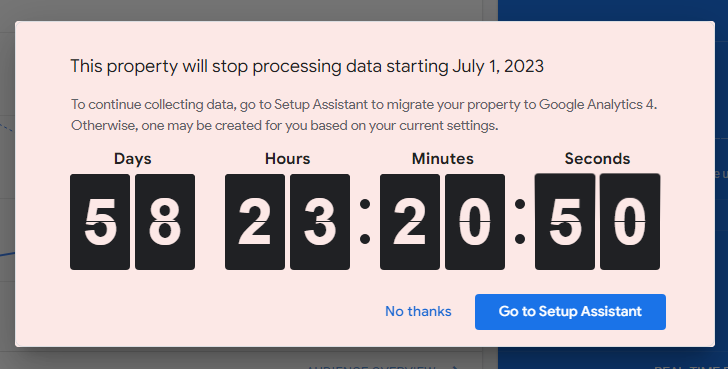Click the Google Analytics 4 description text
This screenshot has height=369, width=728.
click(x=364, y=115)
